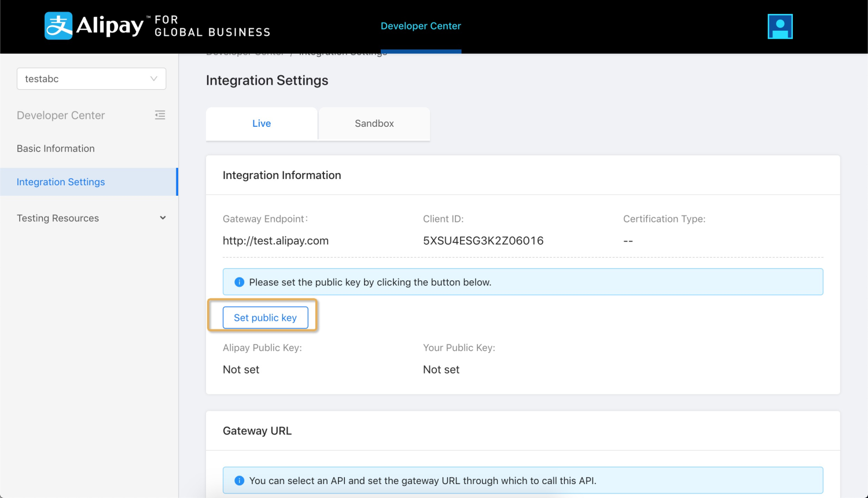The width and height of the screenshot is (868, 498).
Task: Expand the Testing Resources section
Action: click(163, 218)
